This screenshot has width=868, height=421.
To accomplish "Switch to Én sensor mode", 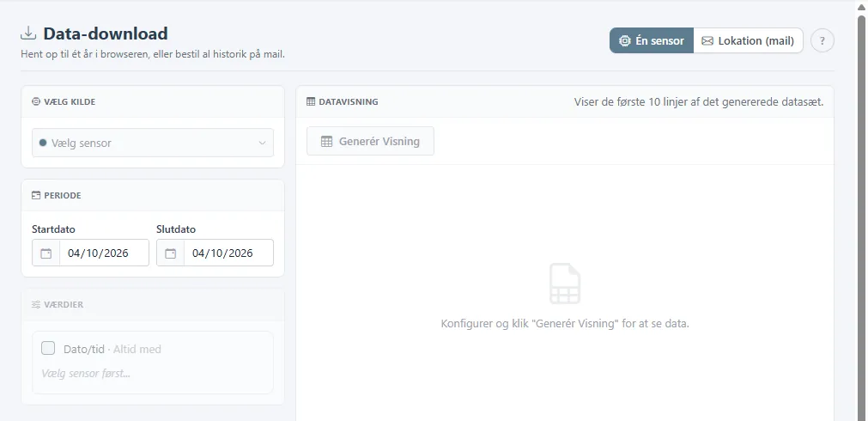I will pos(652,40).
